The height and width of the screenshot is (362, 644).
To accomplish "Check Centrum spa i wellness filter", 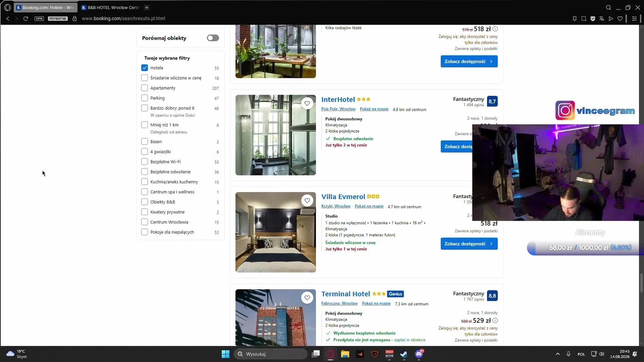I will (144, 192).
